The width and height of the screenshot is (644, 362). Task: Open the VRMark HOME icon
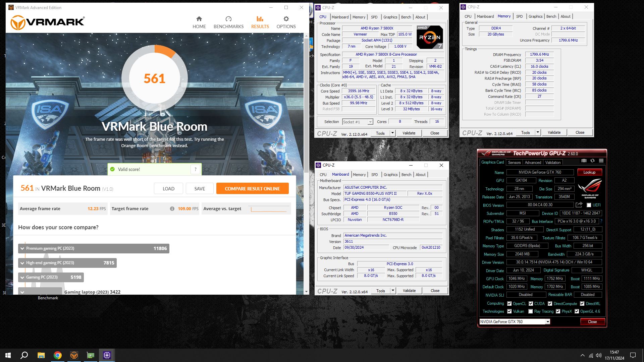pos(199,19)
